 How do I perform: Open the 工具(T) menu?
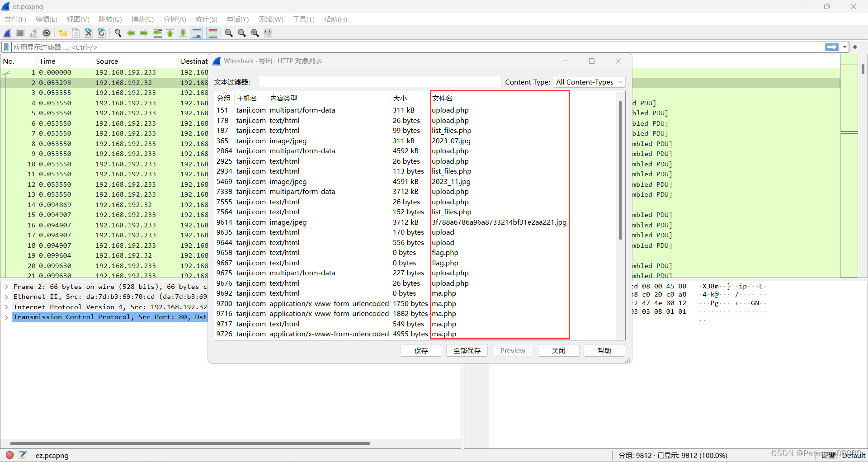click(x=303, y=19)
